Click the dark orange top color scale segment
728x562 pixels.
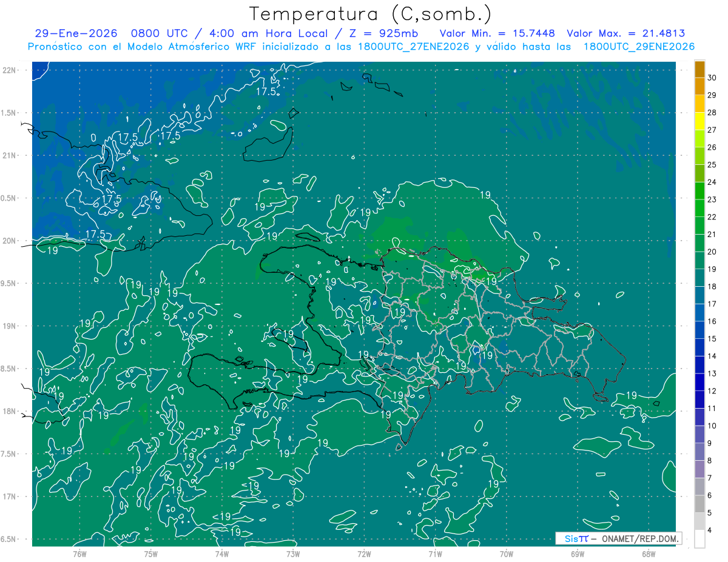[x=700, y=69]
